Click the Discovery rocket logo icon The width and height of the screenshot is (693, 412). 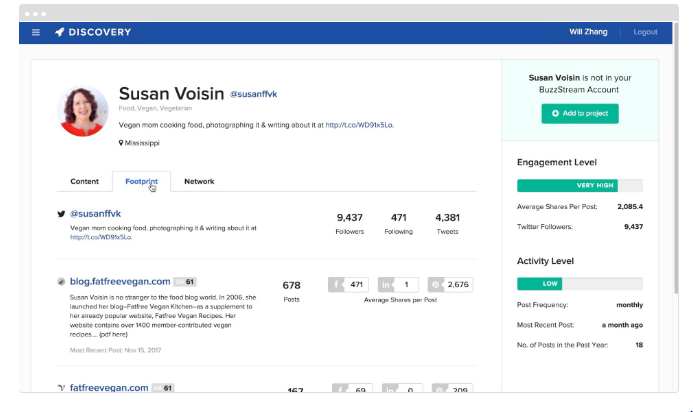click(60, 32)
